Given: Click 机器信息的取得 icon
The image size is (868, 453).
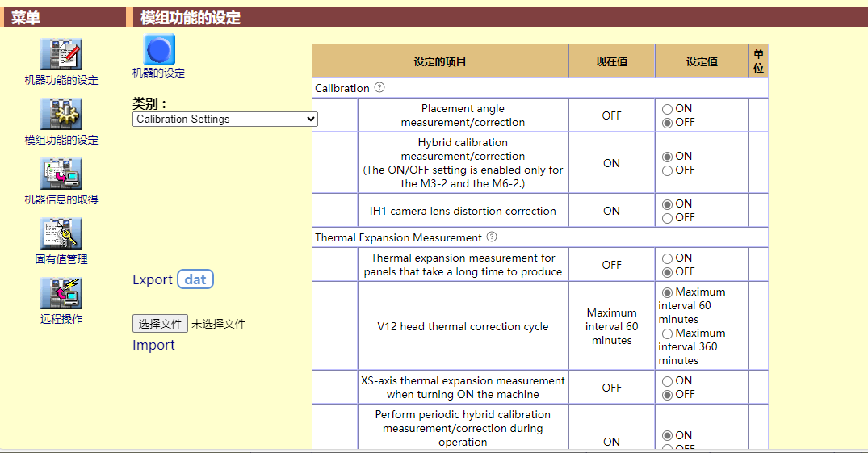Looking at the screenshot, I should (61, 174).
